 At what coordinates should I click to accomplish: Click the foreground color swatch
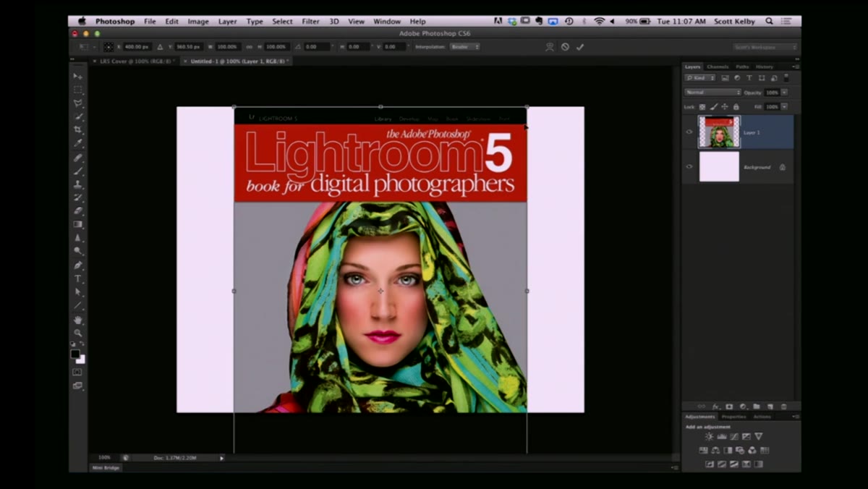click(x=75, y=354)
